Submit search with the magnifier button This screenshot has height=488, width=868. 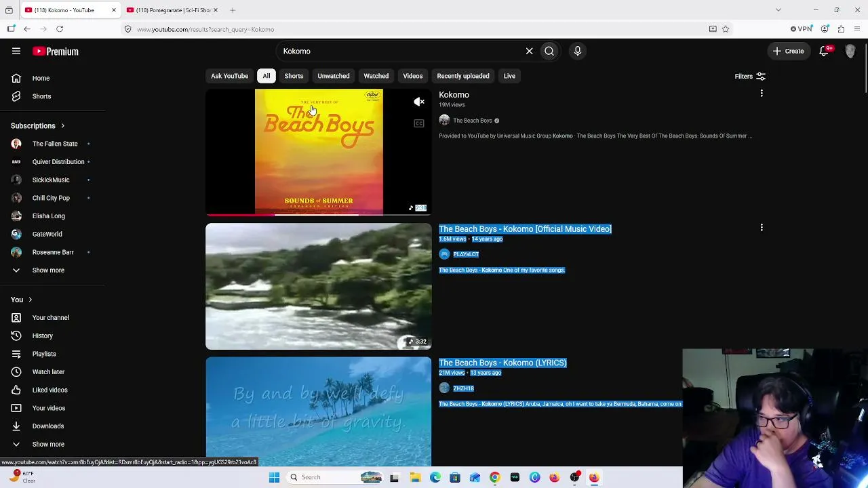pos(549,51)
